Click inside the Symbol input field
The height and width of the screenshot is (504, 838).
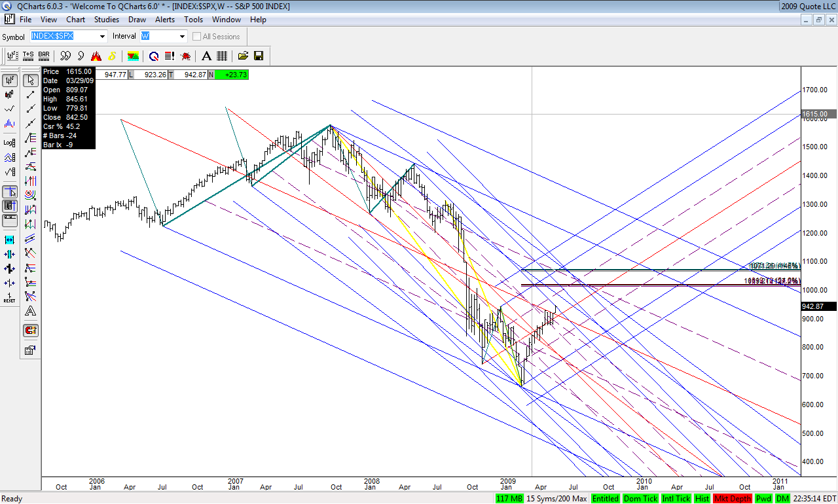64,37
